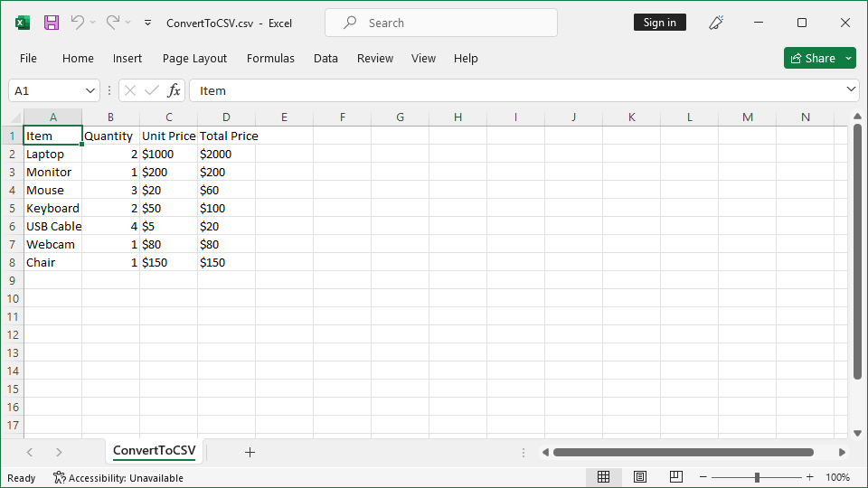Viewport: 868px width, 488px height.
Task: Click the Coming Soon megaphone icon
Action: tap(717, 23)
